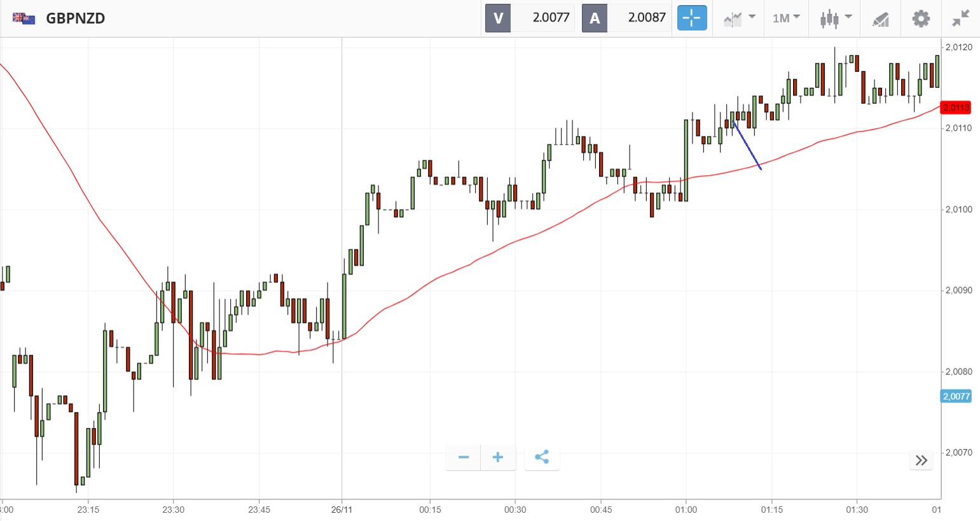The height and width of the screenshot is (521, 980).
Task: Select the blue trend line drawing
Action: tap(747, 145)
